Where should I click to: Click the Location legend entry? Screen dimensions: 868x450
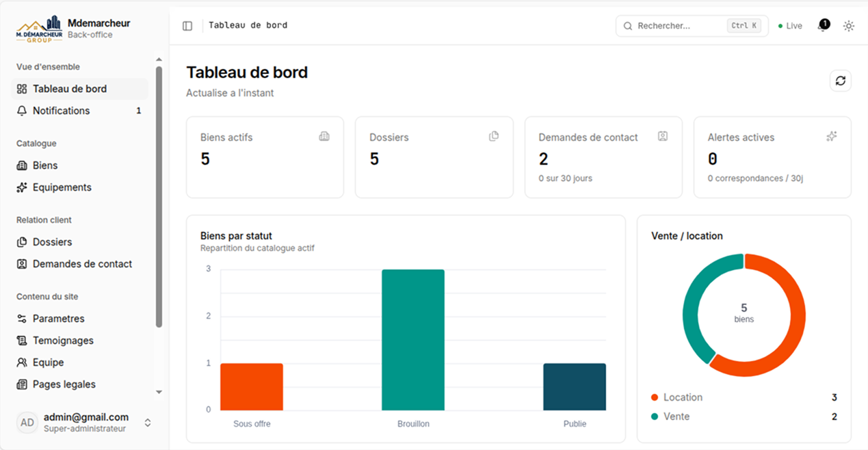coord(744,397)
